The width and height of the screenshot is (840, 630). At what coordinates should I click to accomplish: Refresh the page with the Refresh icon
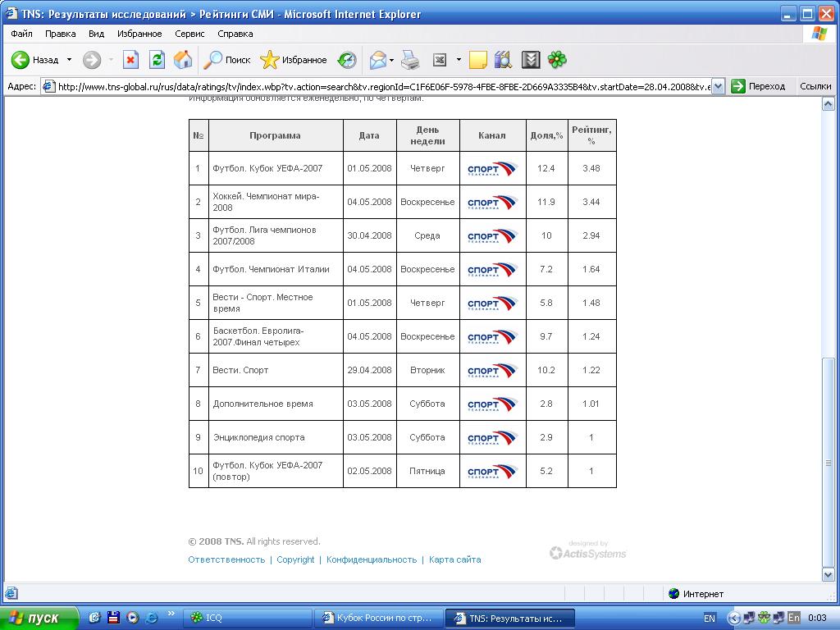(157, 60)
